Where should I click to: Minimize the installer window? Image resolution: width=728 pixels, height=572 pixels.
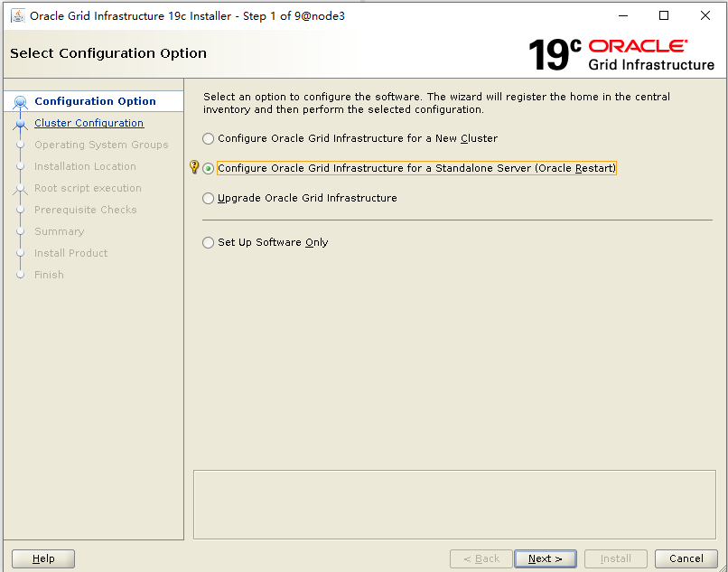click(623, 15)
